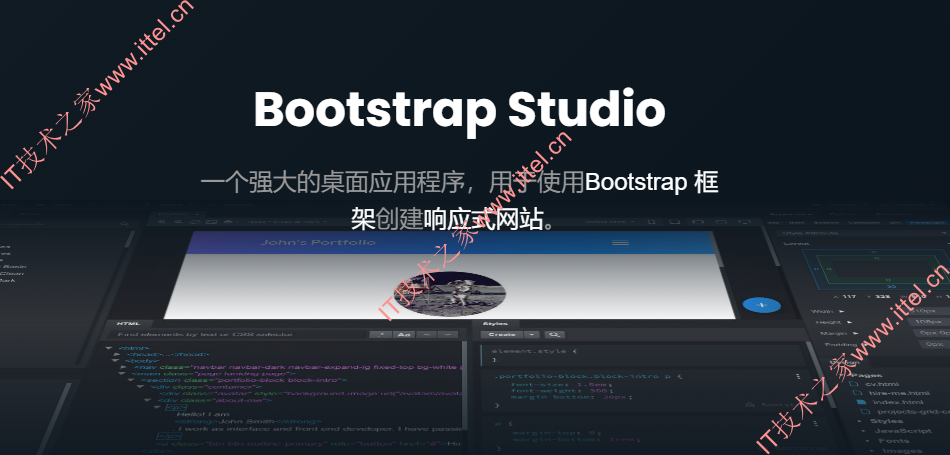Click the John's Portfolio navbar title
Image resolution: width=950 pixels, height=455 pixels.
tap(318, 242)
